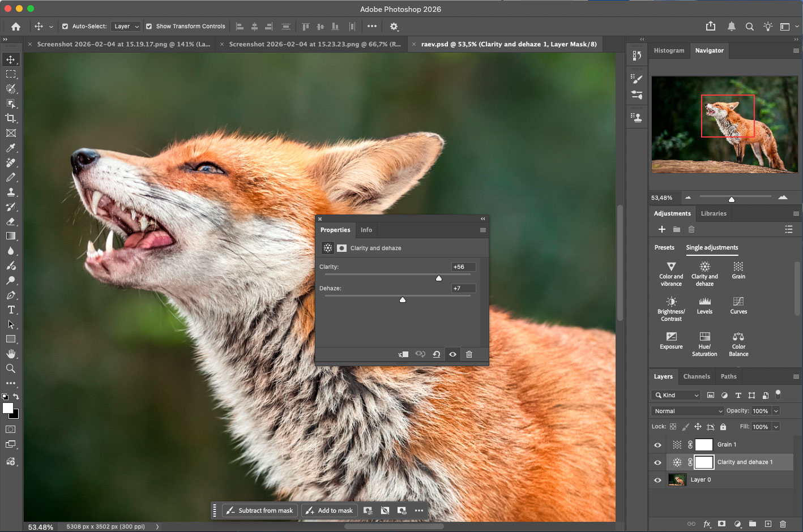
Task: Switch to the Channels tab
Action: [x=696, y=376]
